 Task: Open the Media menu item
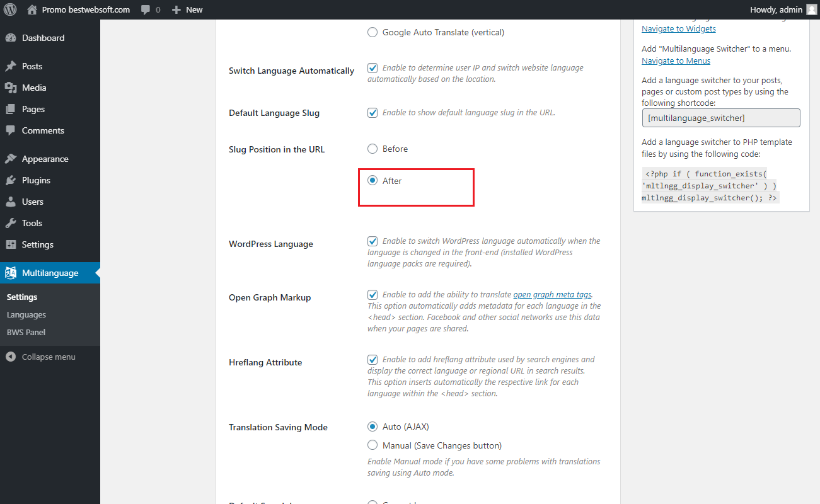click(x=50, y=88)
